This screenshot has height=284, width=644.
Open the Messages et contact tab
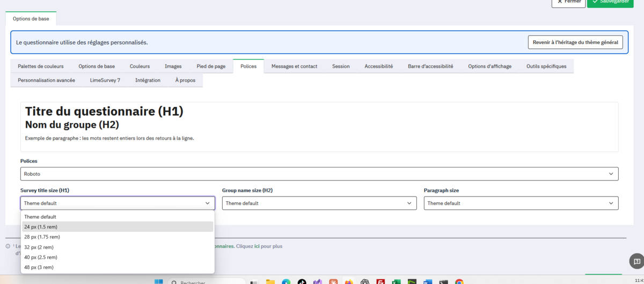294,66
